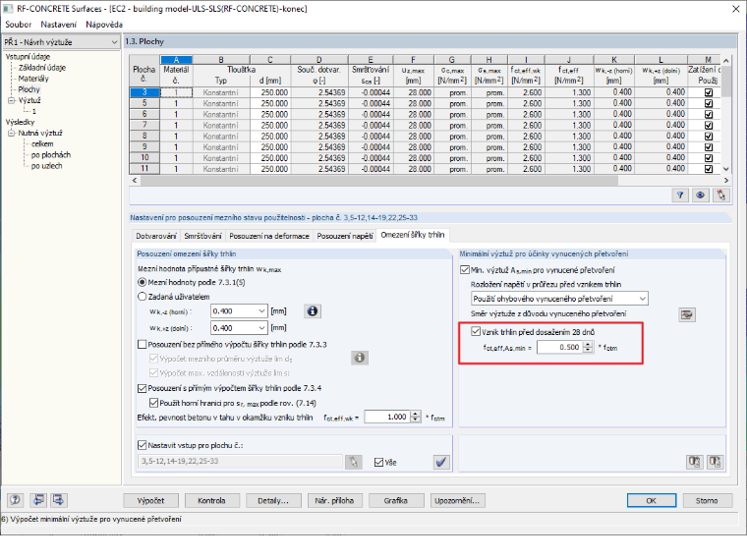Viewport: 747px width, 560px height.
Task: Click the filter icon below the table
Action: (680, 196)
